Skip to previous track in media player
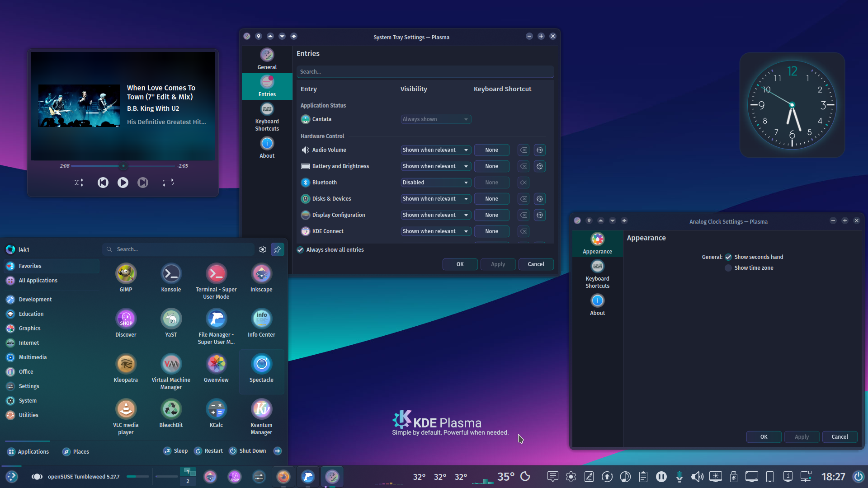Image resolution: width=868 pixels, height=488 pixels. point(103,183)
